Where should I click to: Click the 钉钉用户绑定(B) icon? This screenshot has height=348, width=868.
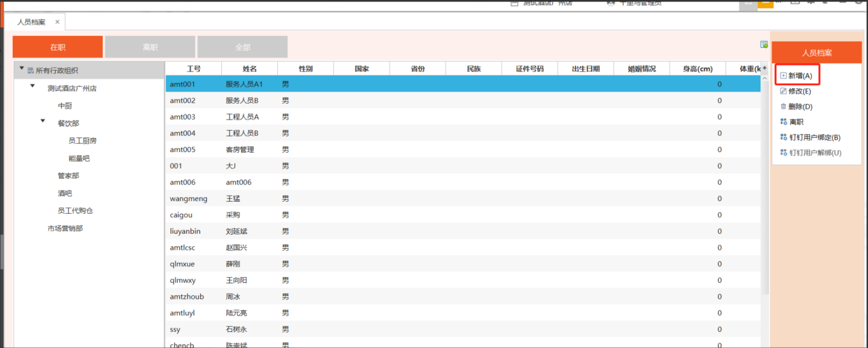click(x=783, y=137)
